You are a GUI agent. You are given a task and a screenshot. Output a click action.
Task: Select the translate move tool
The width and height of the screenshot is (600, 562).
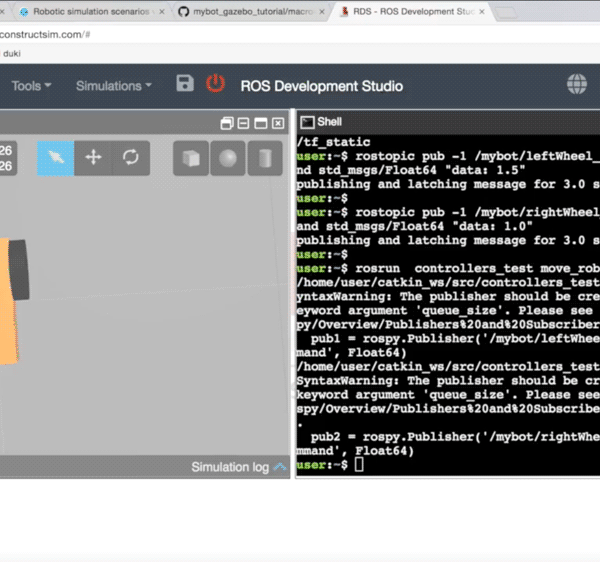[x=93, y=158]
